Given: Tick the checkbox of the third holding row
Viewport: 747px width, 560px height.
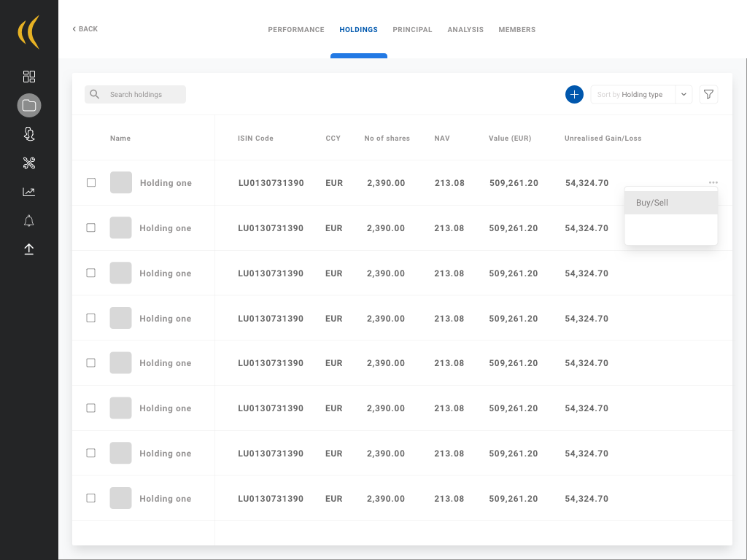Looking at the screenshot, I should click(90, 273).
